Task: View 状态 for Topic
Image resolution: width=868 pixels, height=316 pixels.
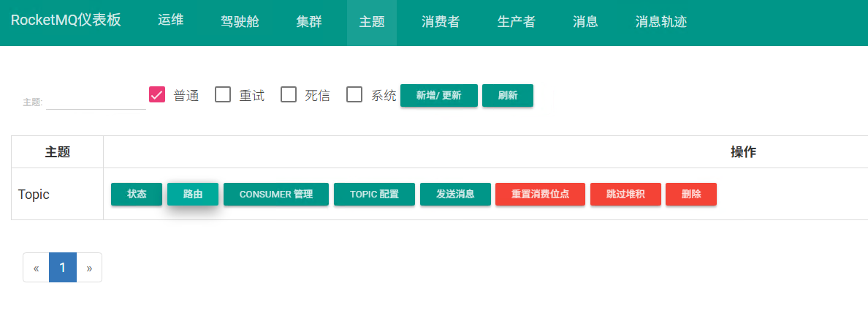Action: [137, 195]
